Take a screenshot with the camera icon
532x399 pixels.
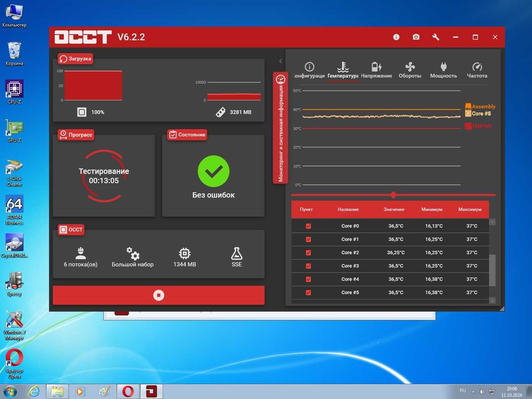pyautogui.click(x=416, y=37)
